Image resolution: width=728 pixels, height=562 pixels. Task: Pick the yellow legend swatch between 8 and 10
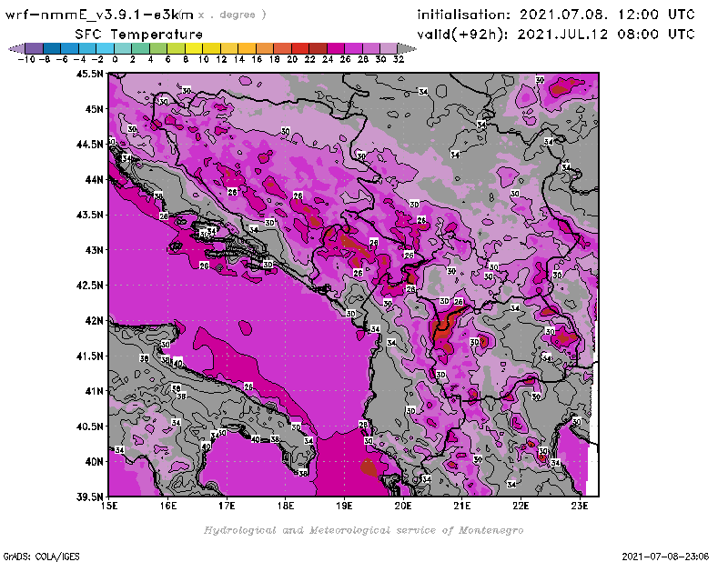tap(194, 48)
